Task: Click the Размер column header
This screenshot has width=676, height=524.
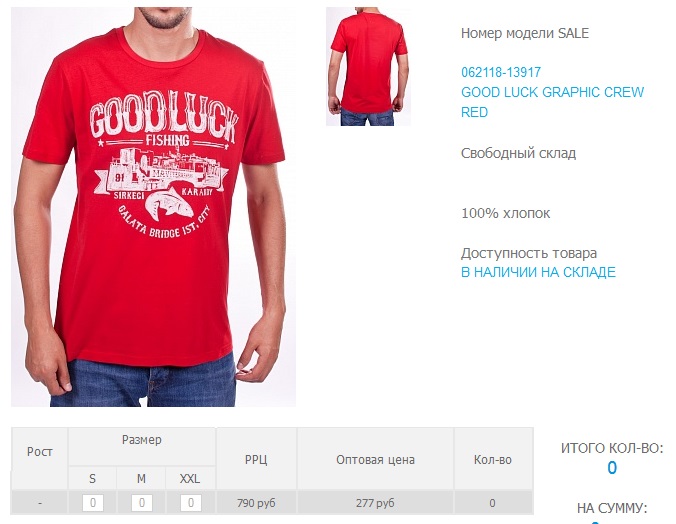Action: [142, 440]
